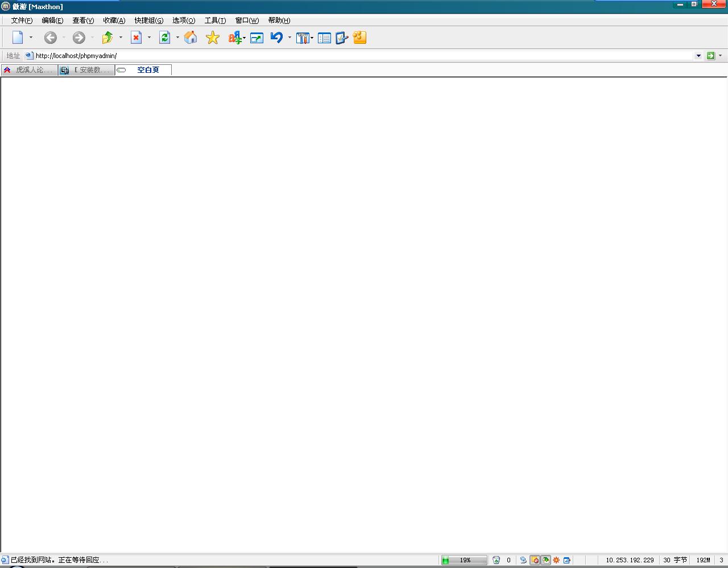Open the 选项(O) menu

pyautogui.click(x=184, y=20)
